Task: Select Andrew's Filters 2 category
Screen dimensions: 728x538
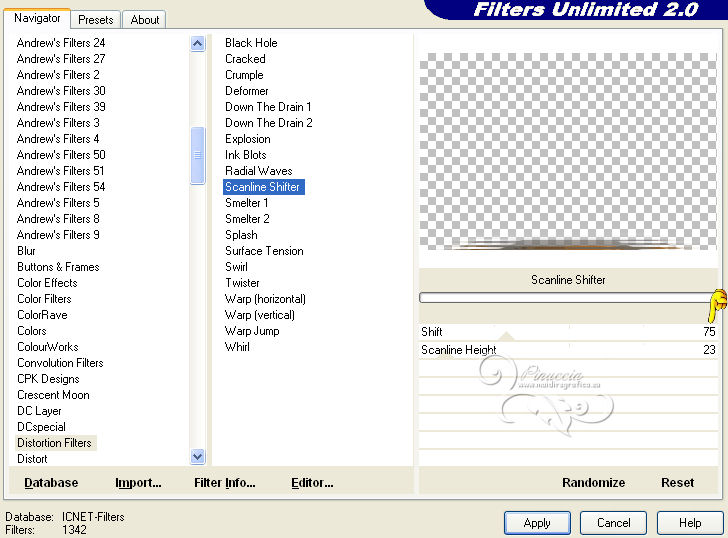Action: (58, 75)
